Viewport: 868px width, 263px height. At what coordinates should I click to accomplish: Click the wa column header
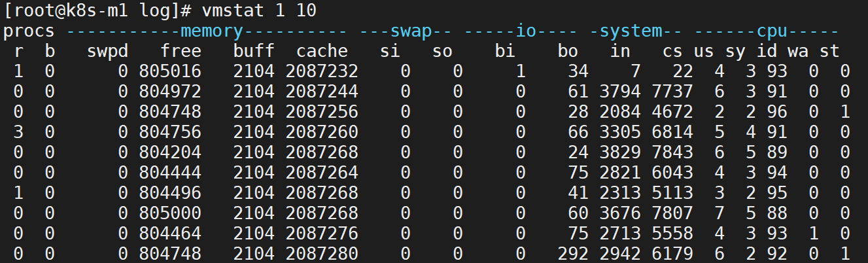[798, 51]
